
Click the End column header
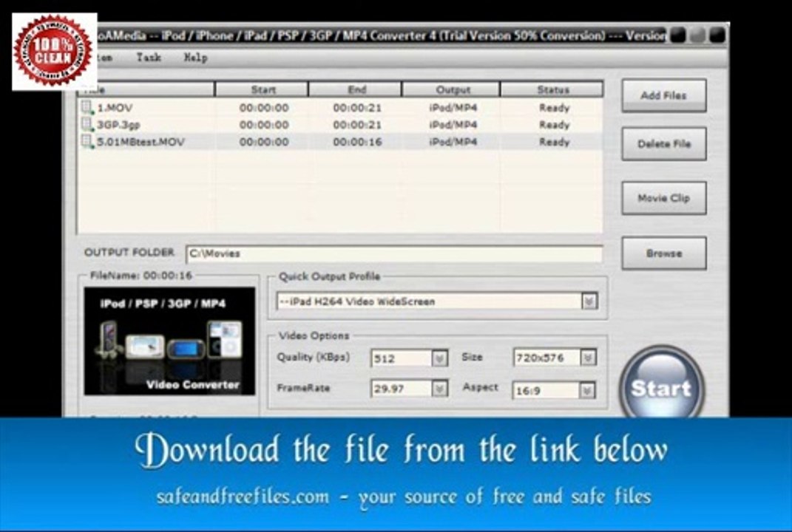pyautogui.click(x=356, y=89)
